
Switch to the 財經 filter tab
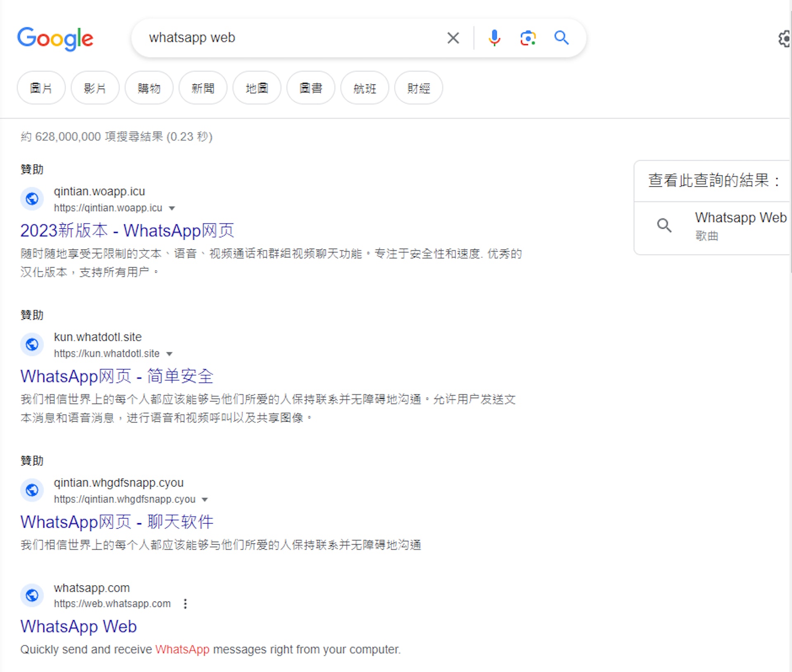click(x=419, y=88)
